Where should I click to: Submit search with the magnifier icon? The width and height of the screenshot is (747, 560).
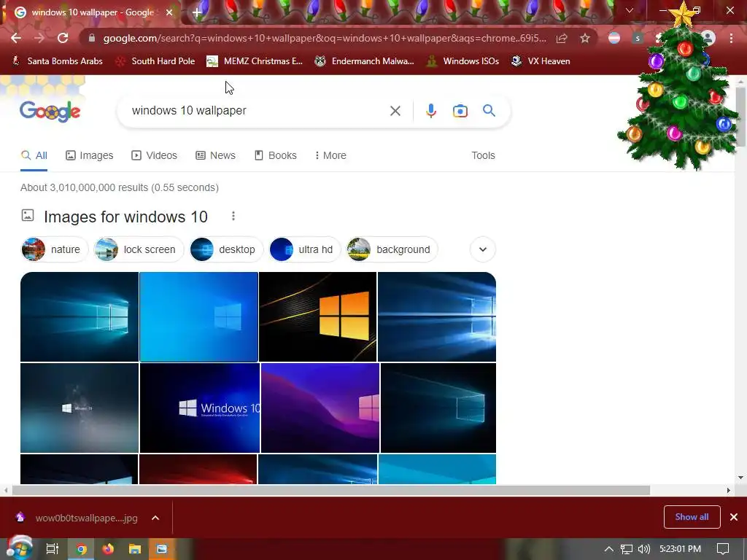pyautogui.click(x=489, y=111)
